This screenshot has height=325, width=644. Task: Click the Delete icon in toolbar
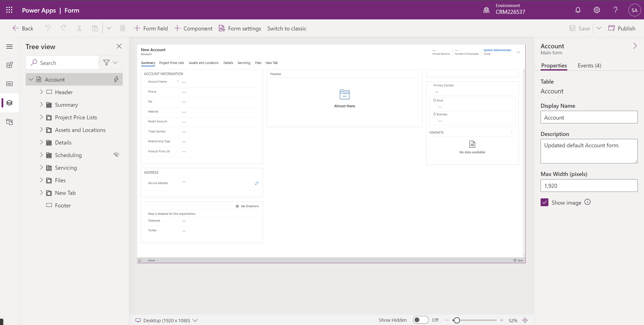[123, 28]
